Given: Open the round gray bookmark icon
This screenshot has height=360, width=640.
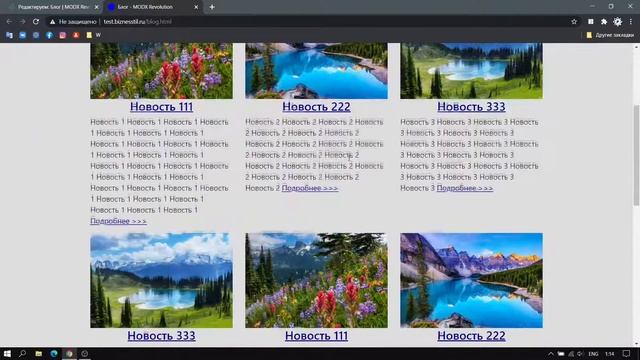Looking at the screenshot, I should (36, 36).
